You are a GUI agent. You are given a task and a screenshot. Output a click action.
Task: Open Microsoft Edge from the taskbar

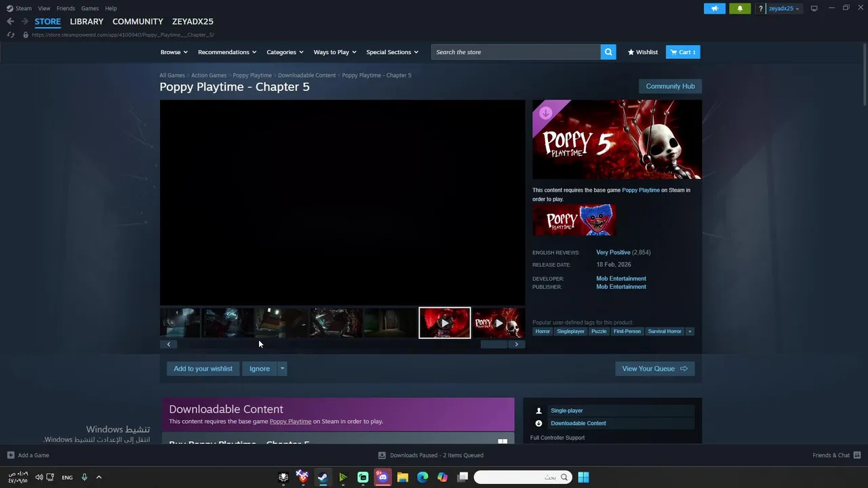[422, 477]
